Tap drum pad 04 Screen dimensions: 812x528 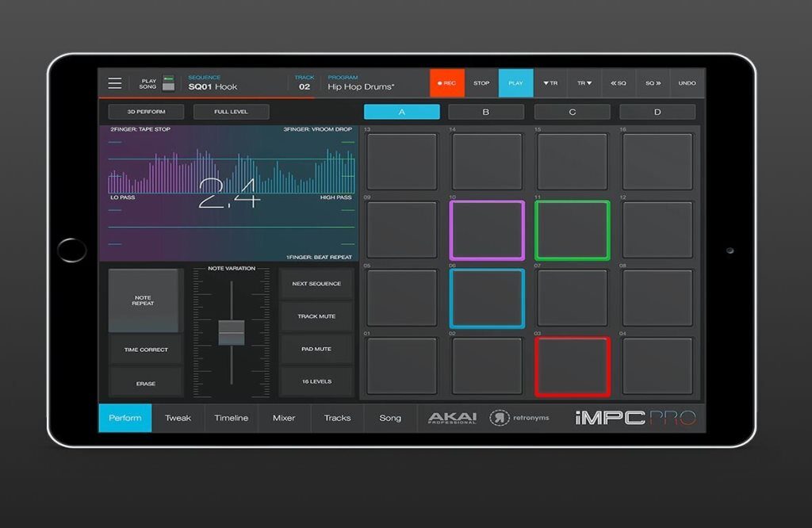(x=657, y=366)
